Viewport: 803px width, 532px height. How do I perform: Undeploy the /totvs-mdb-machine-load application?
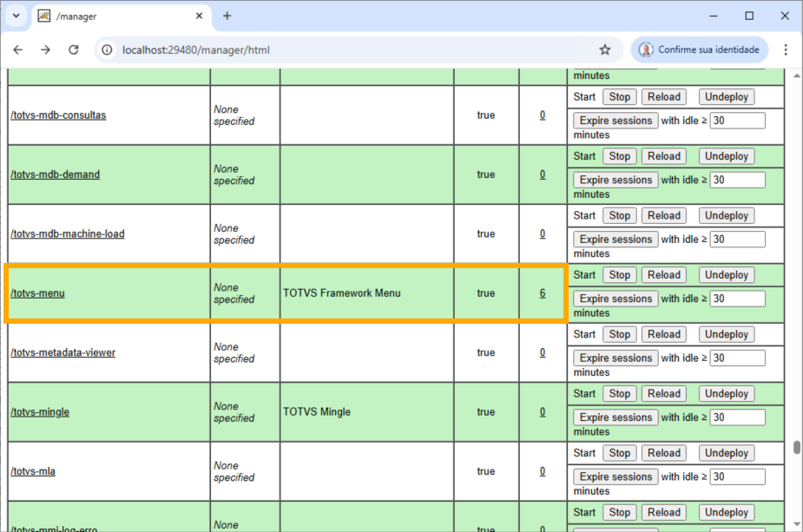(x=727, y=215)
